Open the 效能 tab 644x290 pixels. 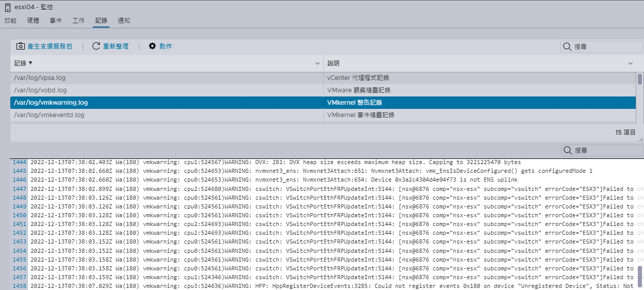coord(10,21)
